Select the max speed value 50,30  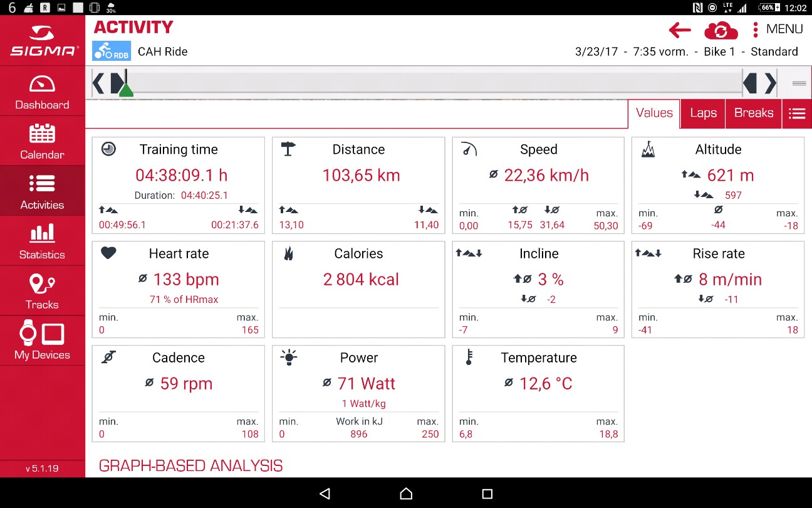tap(606, 226)
